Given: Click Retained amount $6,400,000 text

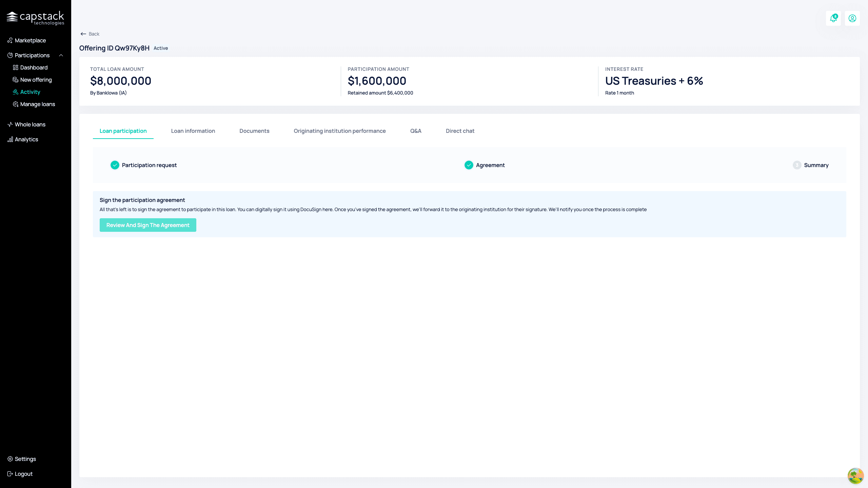Looking at the screenshot, I should point(380,93).
